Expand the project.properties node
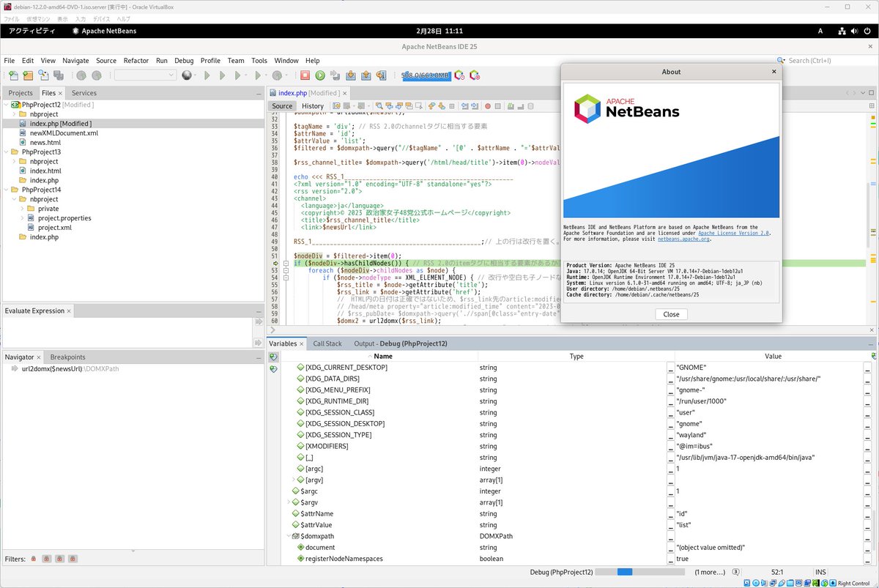 pos(21,218)
